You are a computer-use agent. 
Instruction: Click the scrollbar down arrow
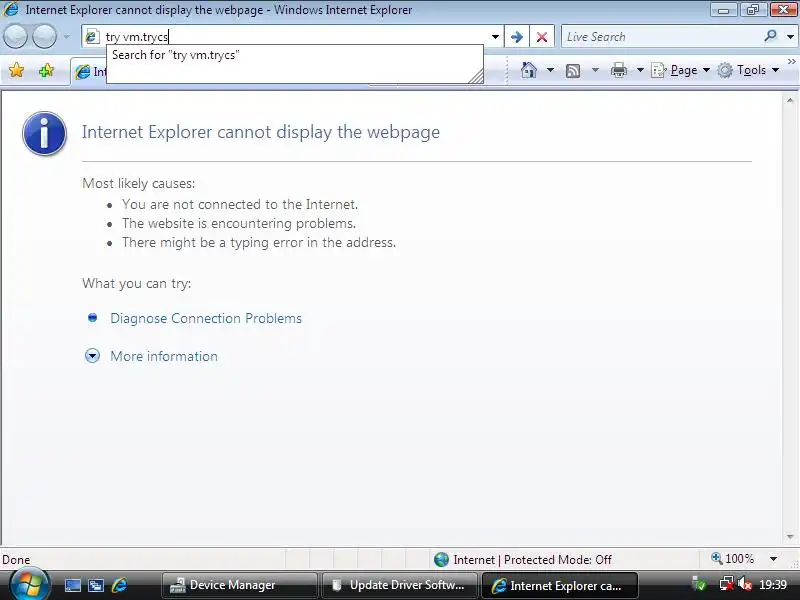790,537
